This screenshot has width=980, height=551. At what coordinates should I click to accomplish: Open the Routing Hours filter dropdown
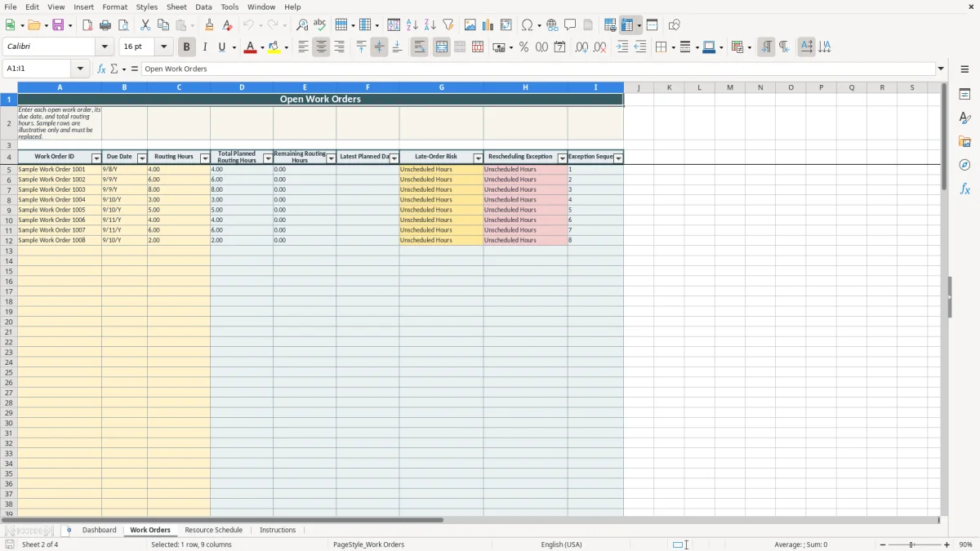pyautogui.click(x=205, y=158)
